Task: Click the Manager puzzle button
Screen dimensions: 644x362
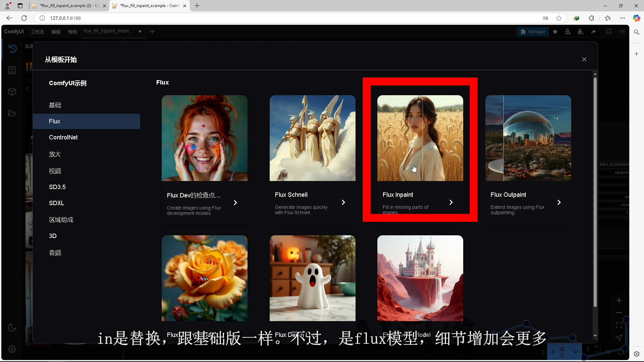Action: [x=533, y=32]
